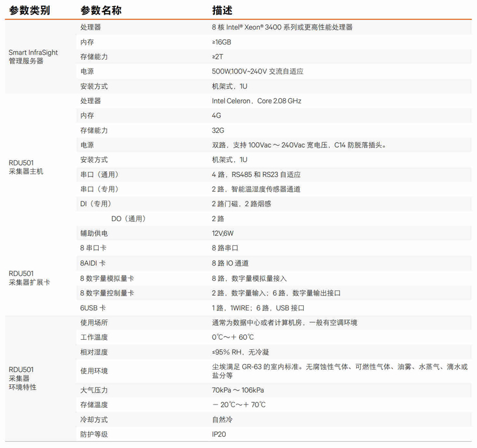This screenshot has width=477, height=448.
Task: Click the 描述 column header
Action: click(222, 10)
